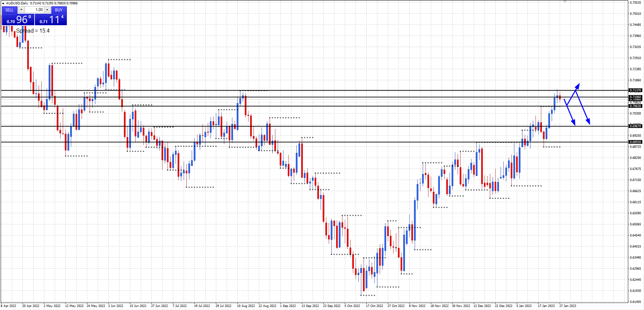
Task: Select the right downward blue arrow head
Action: [x=588, y=122]
